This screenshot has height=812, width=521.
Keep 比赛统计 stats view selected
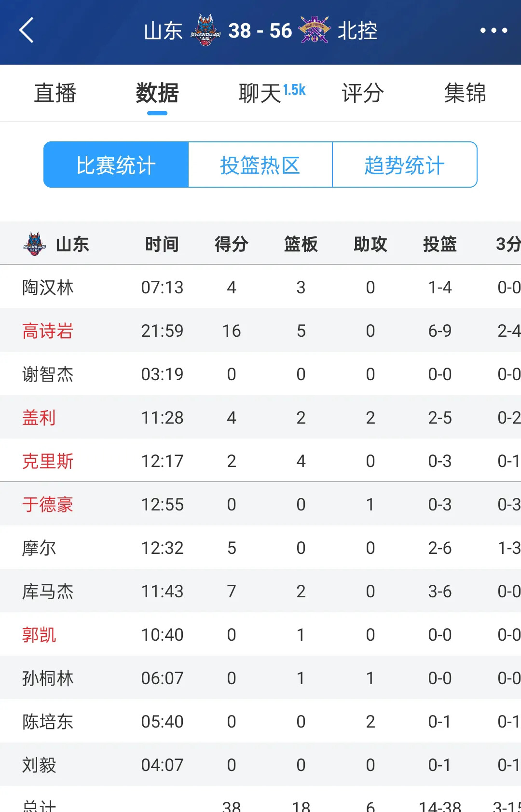tap(116, 165)
